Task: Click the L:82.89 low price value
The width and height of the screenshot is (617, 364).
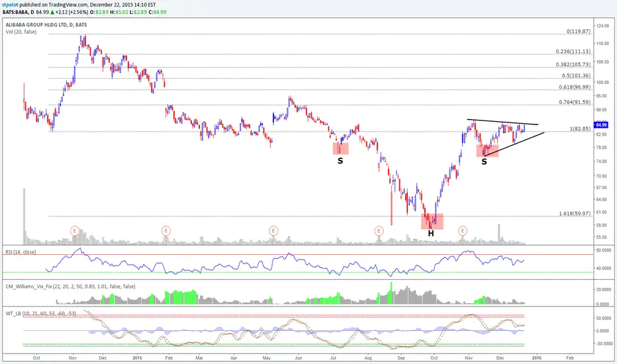Action: pyautogui.click(x=137, y=12)
